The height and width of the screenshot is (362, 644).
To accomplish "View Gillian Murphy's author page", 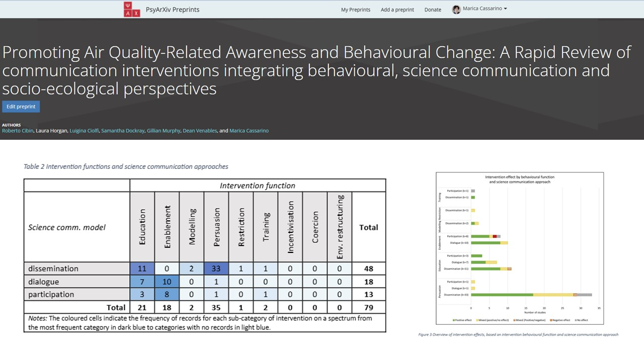I will click(x=163, y=131).
